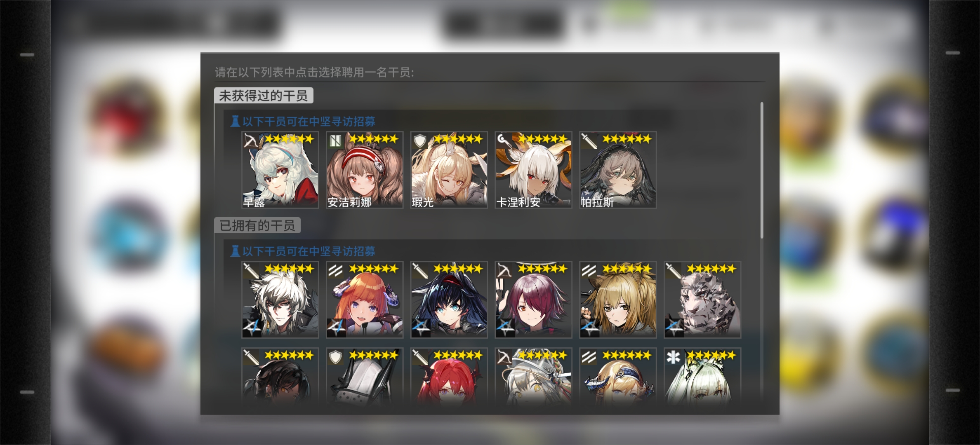Pick the red-haired horned guard operator
This screenshot has width=980, height=445.
coord(449,376)
